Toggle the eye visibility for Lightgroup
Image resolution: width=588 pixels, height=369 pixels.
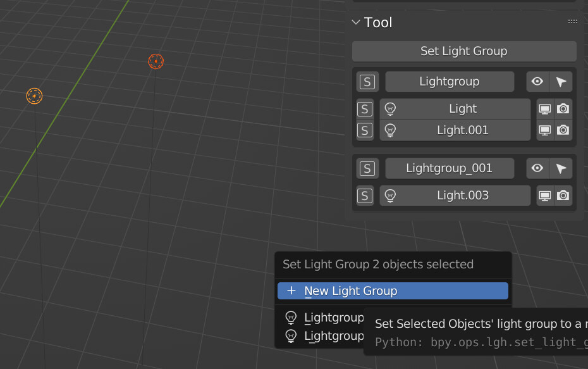[537, 81]
